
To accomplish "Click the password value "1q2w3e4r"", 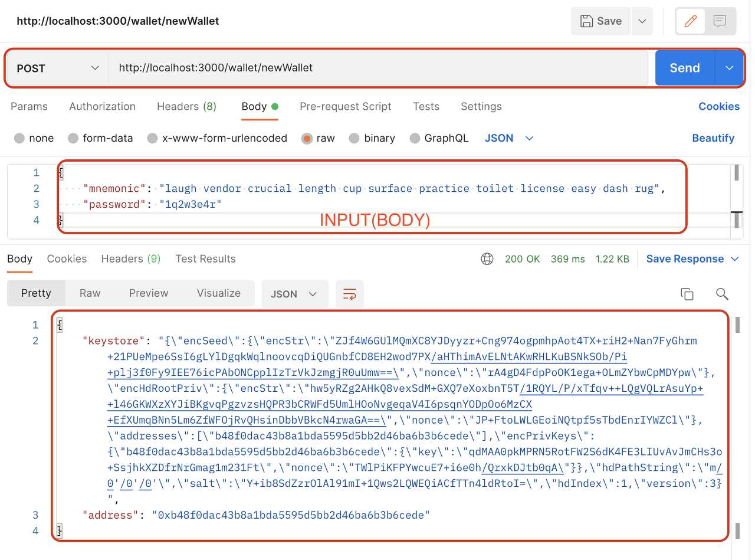I will tap(190, 205).
